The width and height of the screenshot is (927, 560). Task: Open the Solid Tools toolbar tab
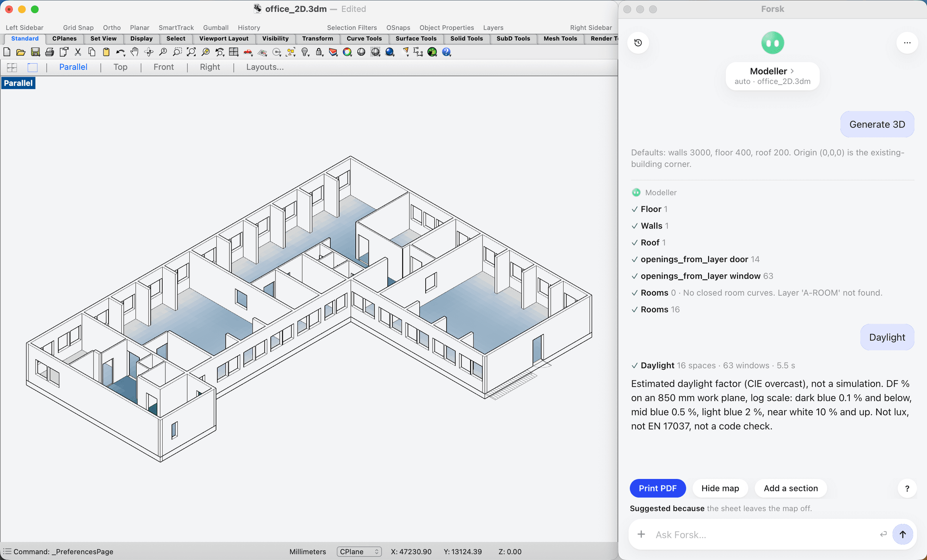tap(467, 39)
